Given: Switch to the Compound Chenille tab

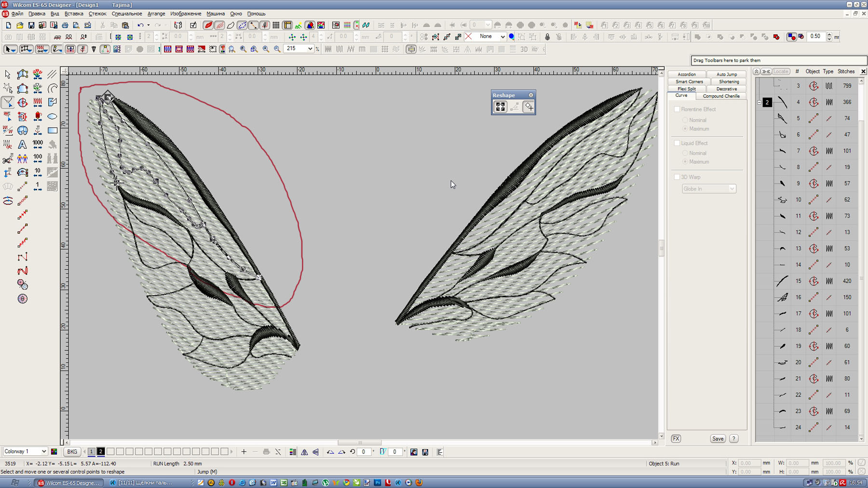Looking at the screenshot, I should [721, 96].
